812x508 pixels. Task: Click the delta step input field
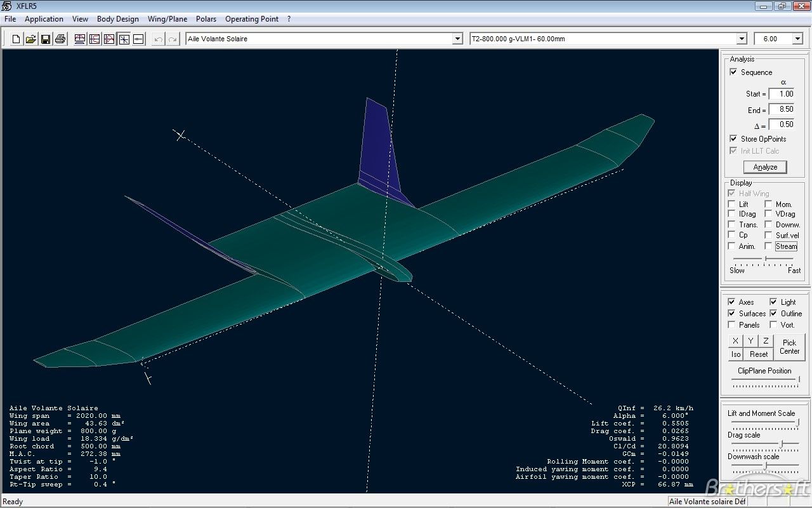pos(782,124)
